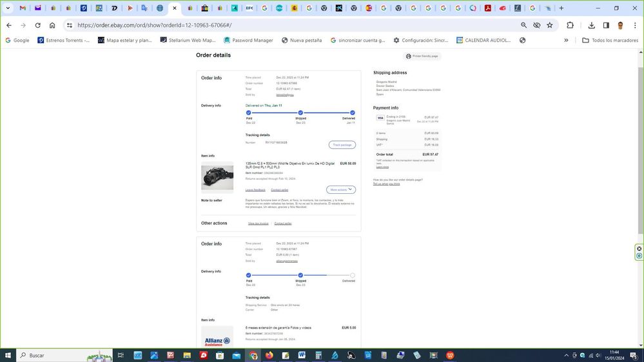Click the Printer friendly page button
644x362 pixels.
(422, 56)
